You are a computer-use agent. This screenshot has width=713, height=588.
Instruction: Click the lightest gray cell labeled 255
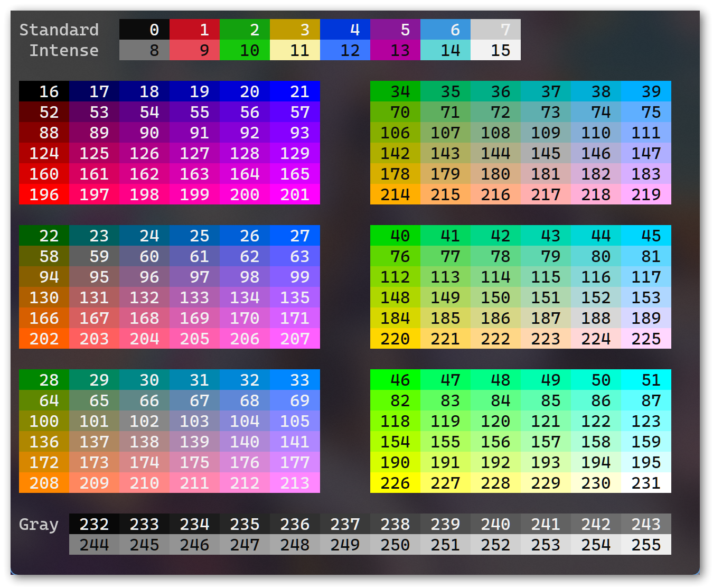point(646,545)
